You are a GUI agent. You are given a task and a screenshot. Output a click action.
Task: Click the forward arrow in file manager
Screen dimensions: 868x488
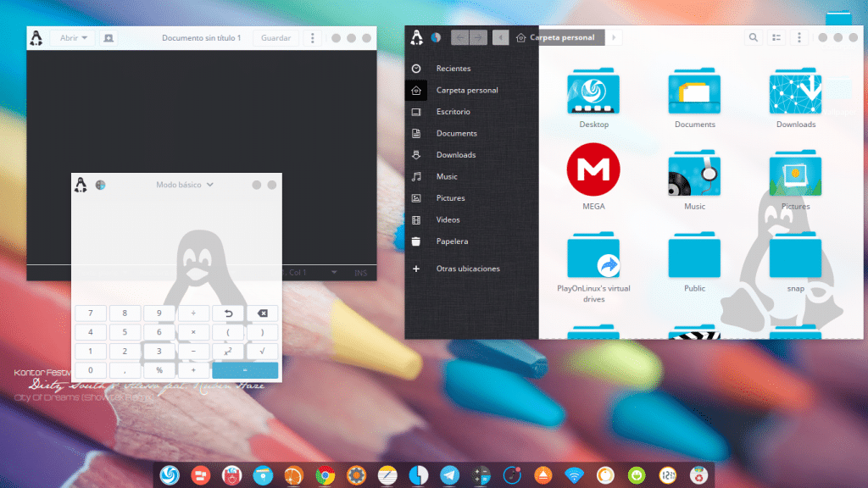coord(478,37)
